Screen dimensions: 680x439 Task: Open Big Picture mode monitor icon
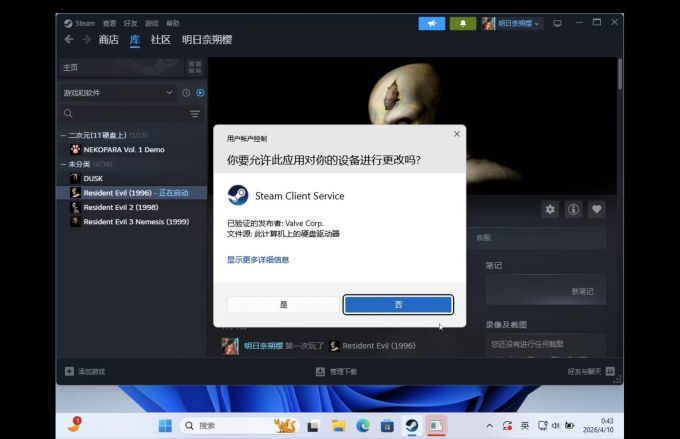click(x=557, y=23)
